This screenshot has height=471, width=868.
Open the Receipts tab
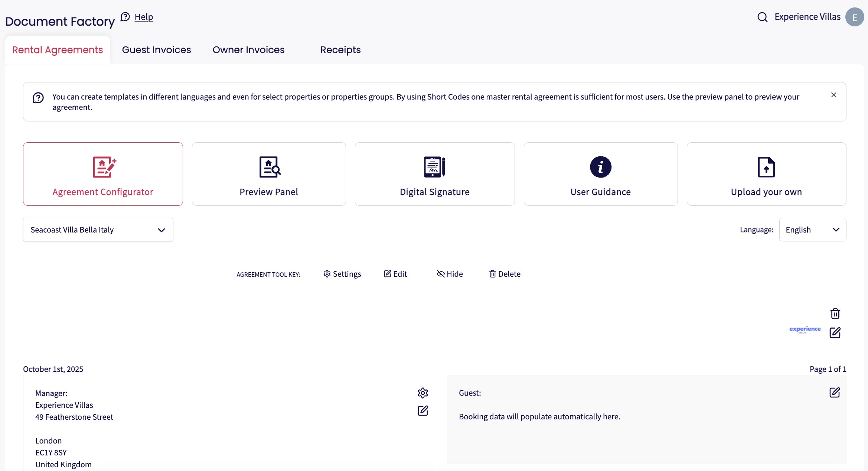(x=340, y=50)
